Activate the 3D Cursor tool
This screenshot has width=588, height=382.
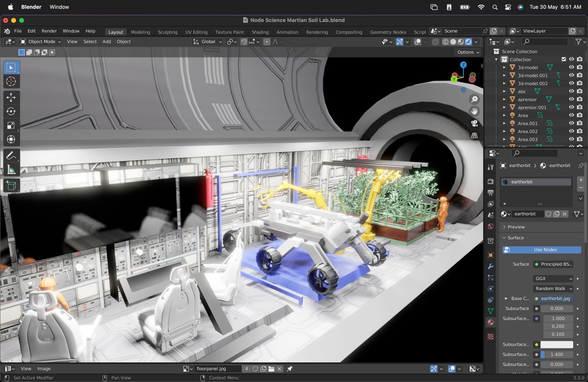(11, 81)
